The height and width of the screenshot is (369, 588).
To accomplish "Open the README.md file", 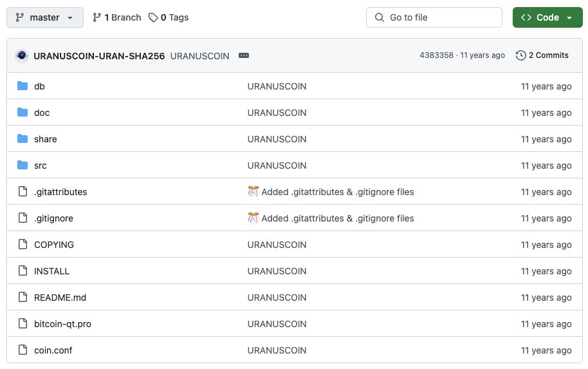I will (60, 298).
